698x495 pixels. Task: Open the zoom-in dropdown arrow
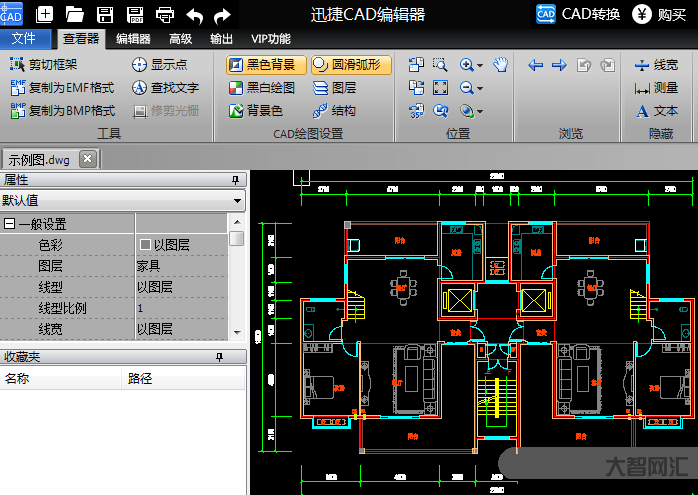tap(481, 65)
